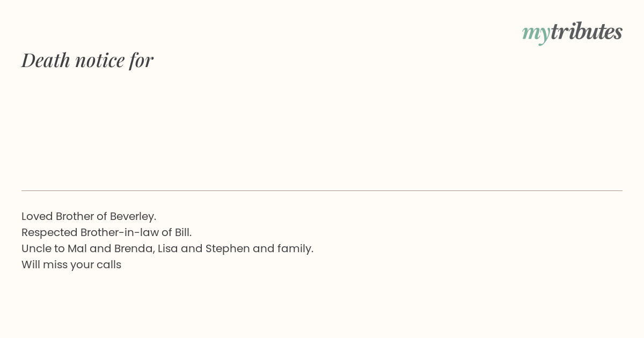Click the name "Beverley"

point(133,216)
